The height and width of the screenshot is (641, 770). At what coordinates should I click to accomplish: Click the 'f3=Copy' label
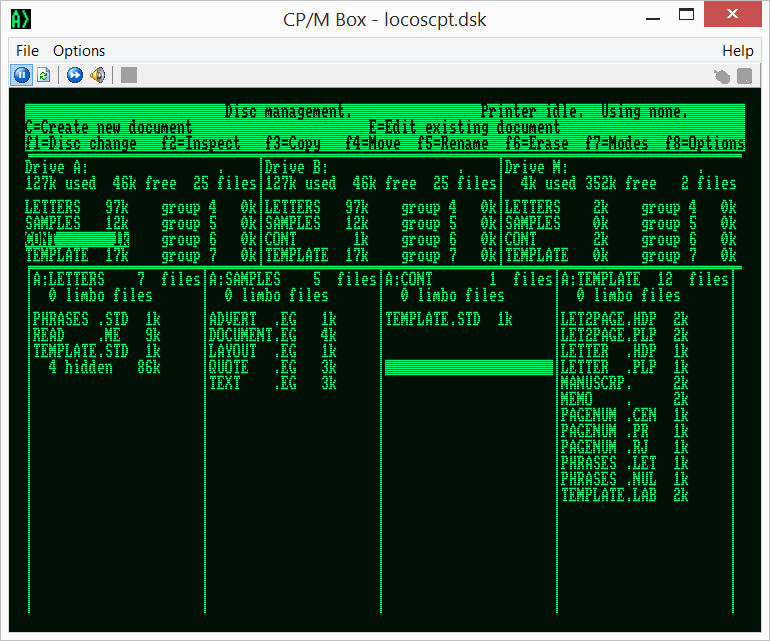tap(293, 143)
